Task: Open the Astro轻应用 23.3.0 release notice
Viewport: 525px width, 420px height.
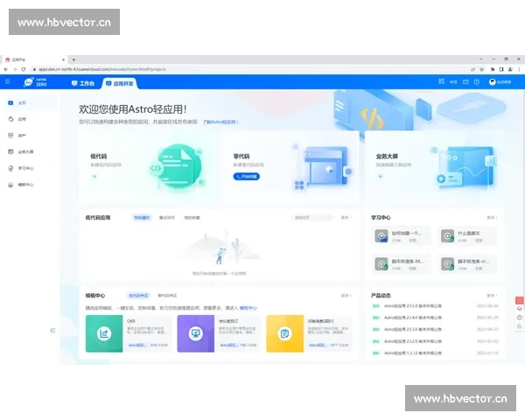Action: (x=412, y=330)
